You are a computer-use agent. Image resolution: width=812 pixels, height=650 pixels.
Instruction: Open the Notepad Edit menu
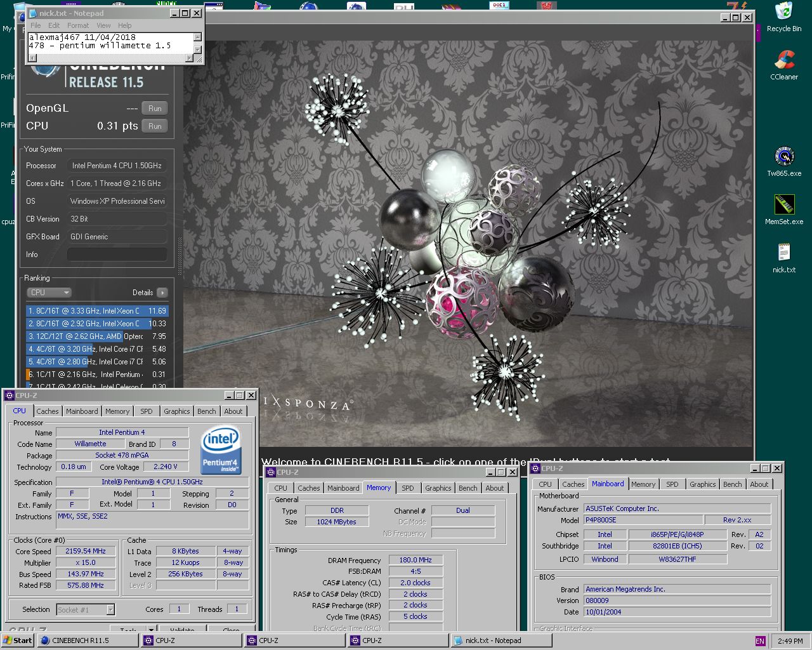click(x=54, y=25)
